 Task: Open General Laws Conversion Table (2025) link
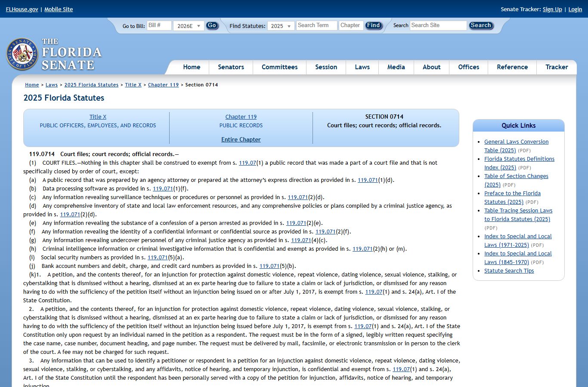point(516,146)
